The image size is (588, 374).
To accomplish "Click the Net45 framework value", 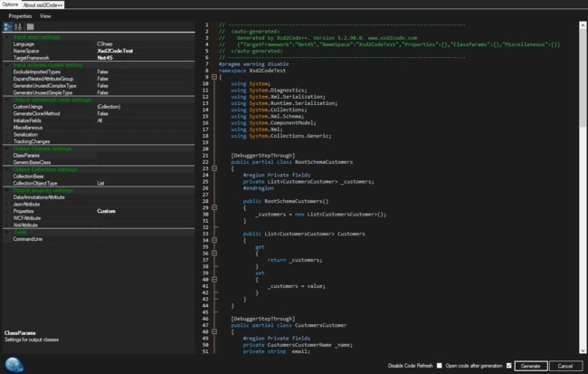I will tap(105, 58).
